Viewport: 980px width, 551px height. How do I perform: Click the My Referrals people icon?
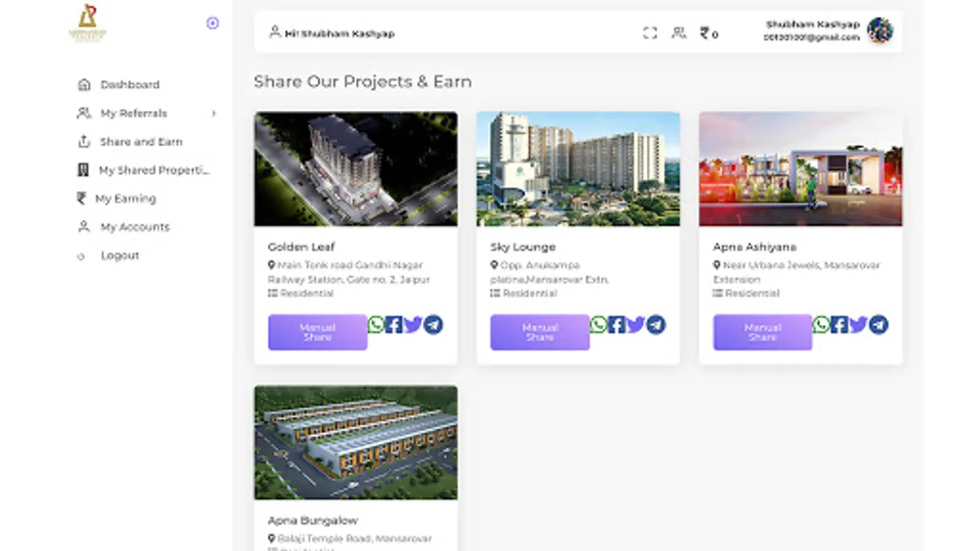click(84, 113)
